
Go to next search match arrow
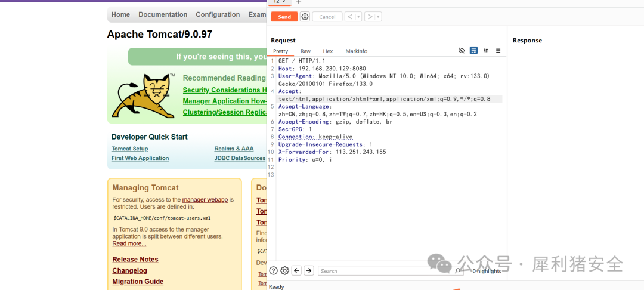coord(309,271)
